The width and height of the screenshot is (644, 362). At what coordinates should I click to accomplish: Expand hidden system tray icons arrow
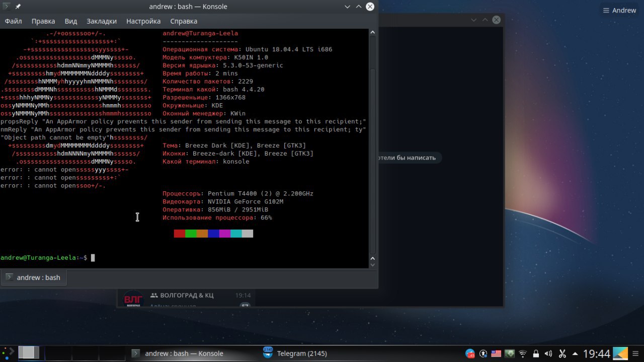tap(576, 353)
